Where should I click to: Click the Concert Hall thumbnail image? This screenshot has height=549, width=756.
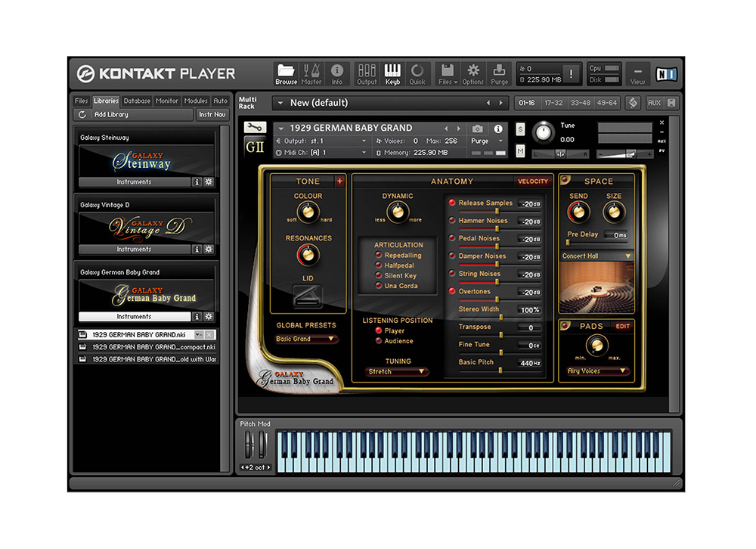coord(596,288)
